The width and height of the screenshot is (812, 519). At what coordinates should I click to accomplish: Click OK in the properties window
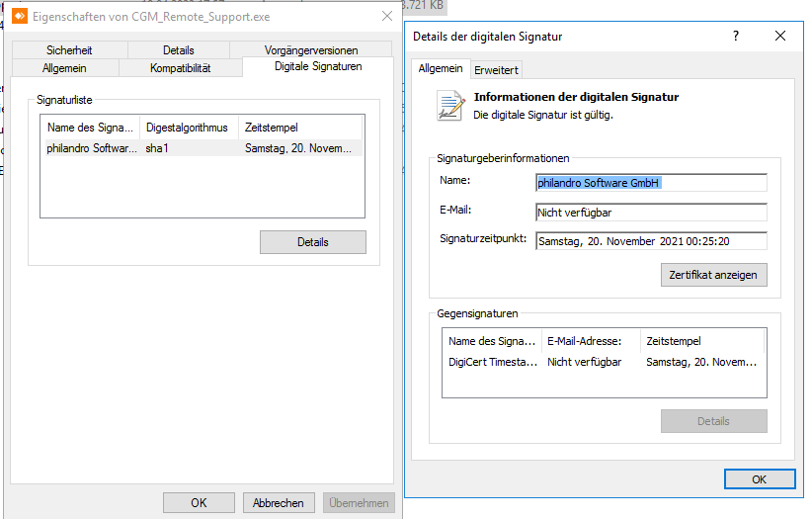(199, 503)
